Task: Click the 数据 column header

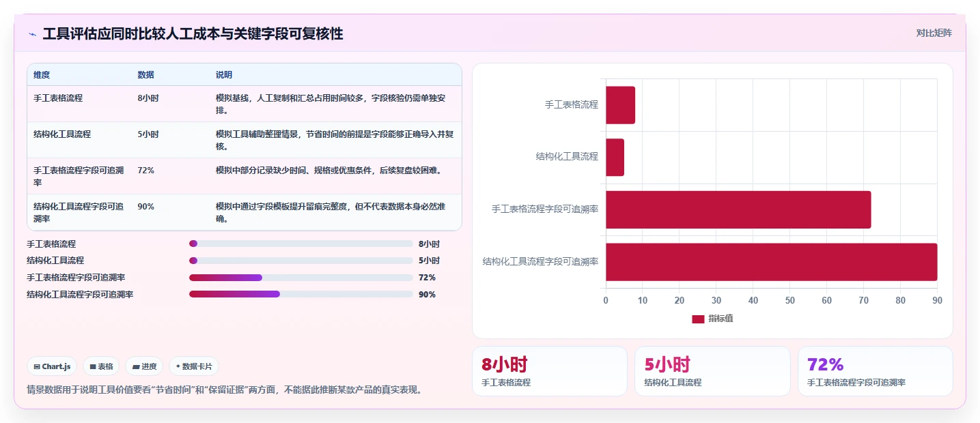Action: pos(145,75)
